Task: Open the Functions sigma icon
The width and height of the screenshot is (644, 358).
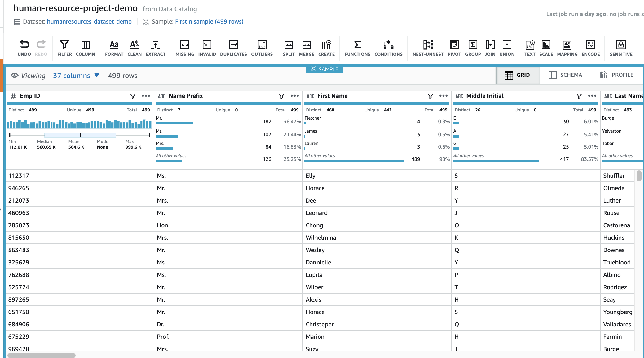Action: click(x=357, y=45)
